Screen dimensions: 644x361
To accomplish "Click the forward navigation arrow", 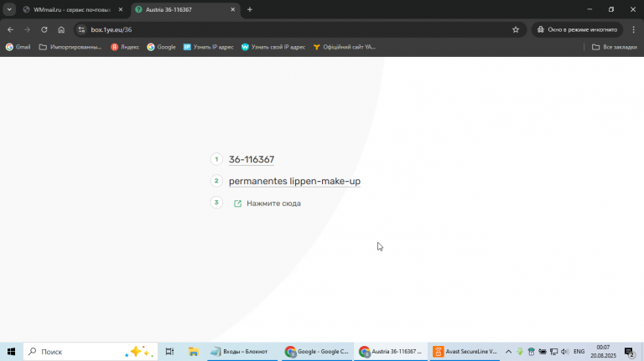I will click(27, 29).
